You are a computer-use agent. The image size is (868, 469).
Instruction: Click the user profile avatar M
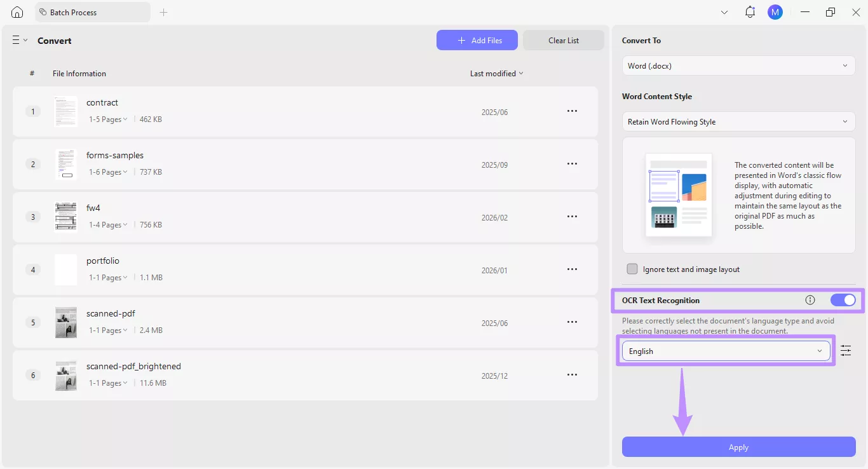pos(775,11)
